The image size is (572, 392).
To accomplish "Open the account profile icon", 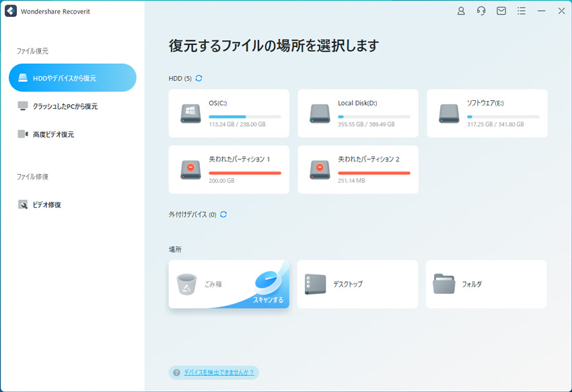I will [x=460, y=11].
